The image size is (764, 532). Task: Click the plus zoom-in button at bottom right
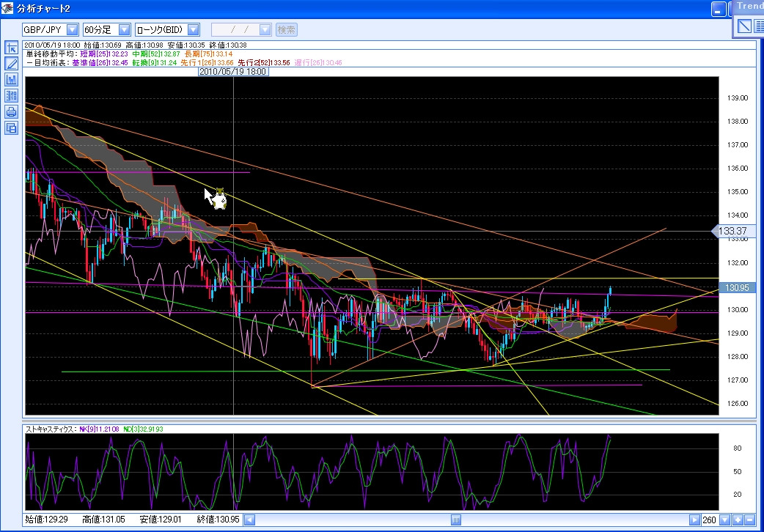(x=738, y=520)
